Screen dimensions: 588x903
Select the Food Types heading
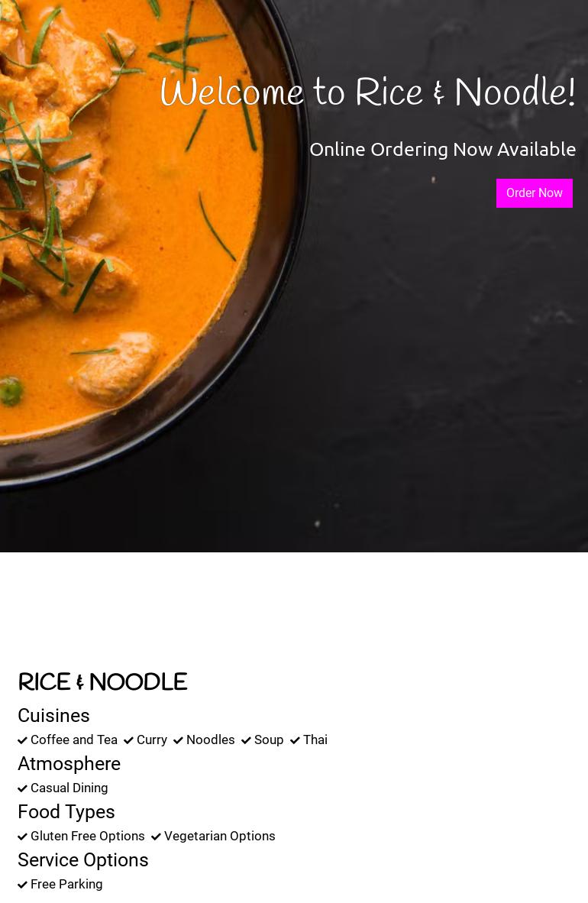66,812
